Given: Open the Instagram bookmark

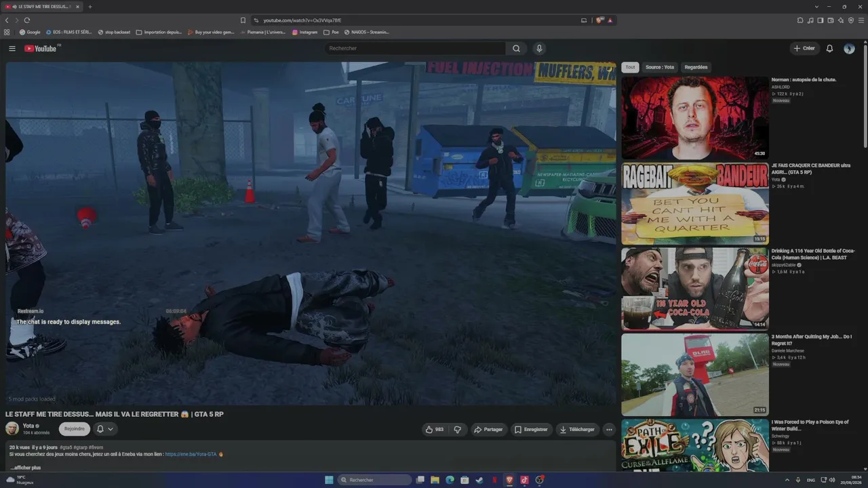Looking at the screenshot, I should [x=305, y=32].
